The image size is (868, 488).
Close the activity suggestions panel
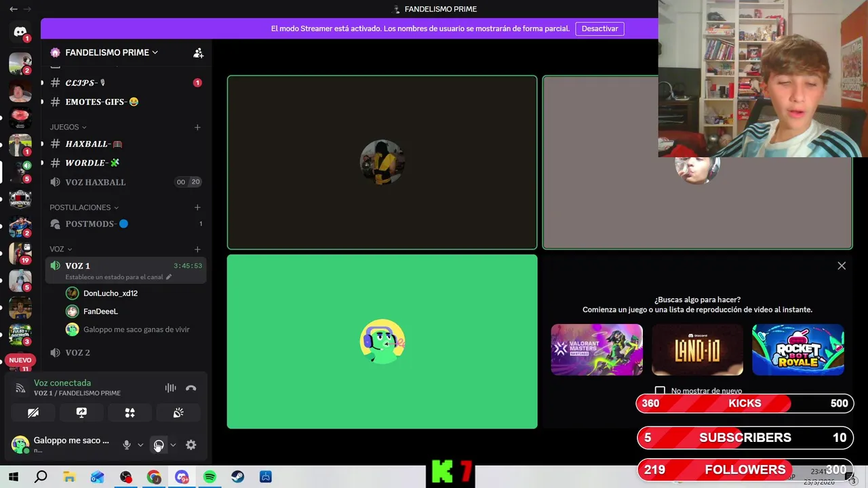pyautogui.click(x=842, y=266)
